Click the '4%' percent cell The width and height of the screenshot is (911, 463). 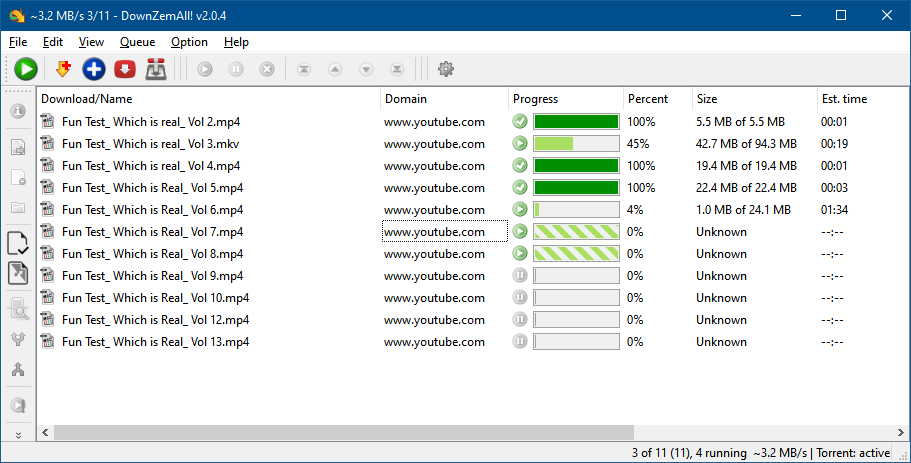pos(635,210)
